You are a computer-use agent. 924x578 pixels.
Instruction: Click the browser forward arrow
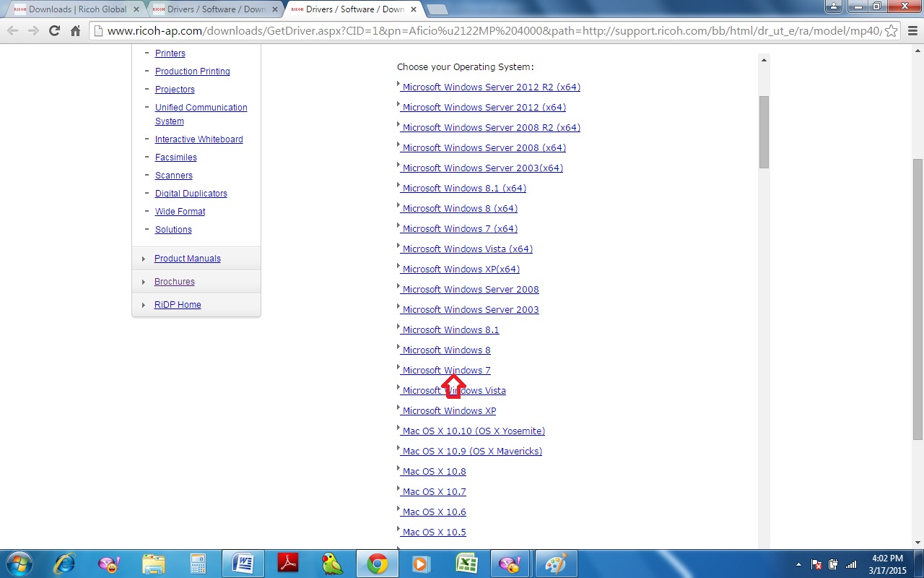(33, 31)
